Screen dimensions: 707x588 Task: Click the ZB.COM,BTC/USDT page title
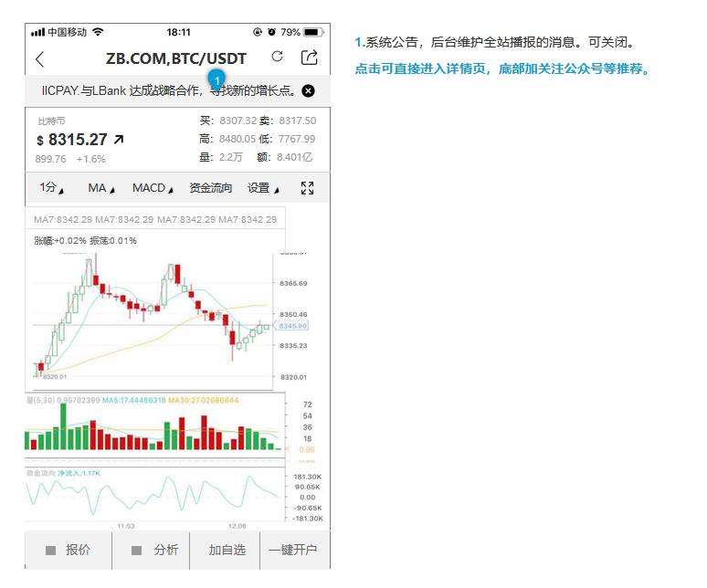(x=176, y=58)
